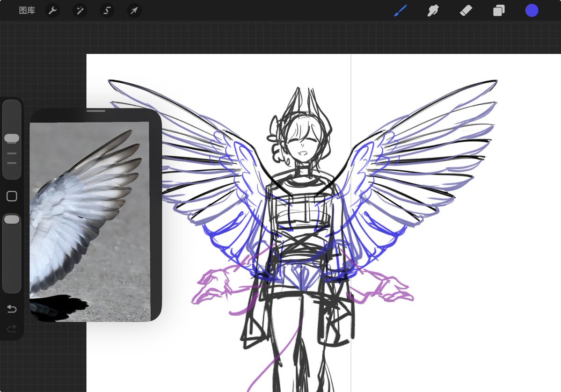The width and height of the screenshot is (561, 392).
Task: Redo the last undone stroke
Action: point(12,328)
